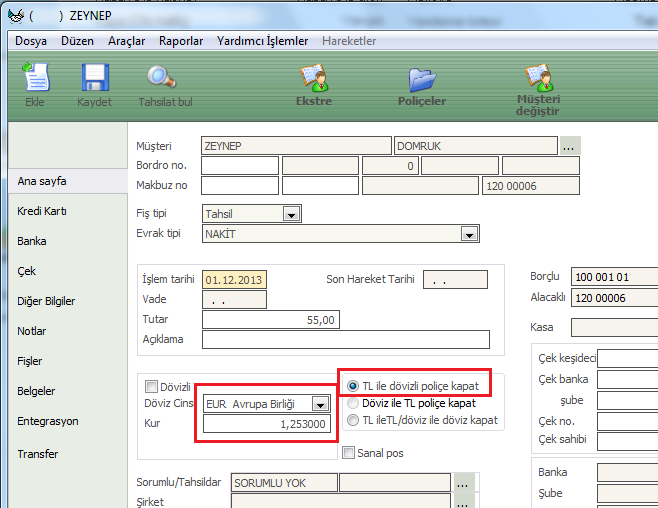Expand the Evrak tipi NAKİT dropdown
Screen dimensions: 658x508
(469, 234)
